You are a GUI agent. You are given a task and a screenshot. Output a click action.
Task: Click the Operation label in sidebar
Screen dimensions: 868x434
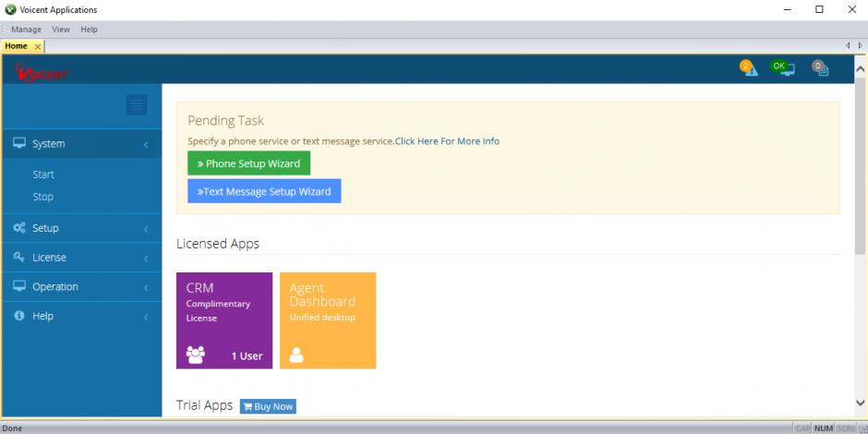55,287
